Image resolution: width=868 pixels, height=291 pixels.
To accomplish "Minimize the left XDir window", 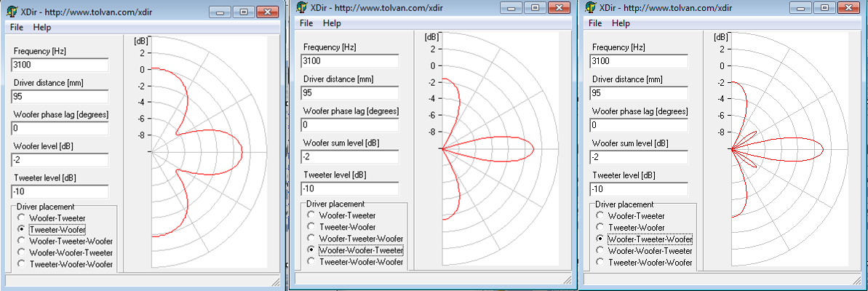I will pyautogui.click(x=220, y=12).
